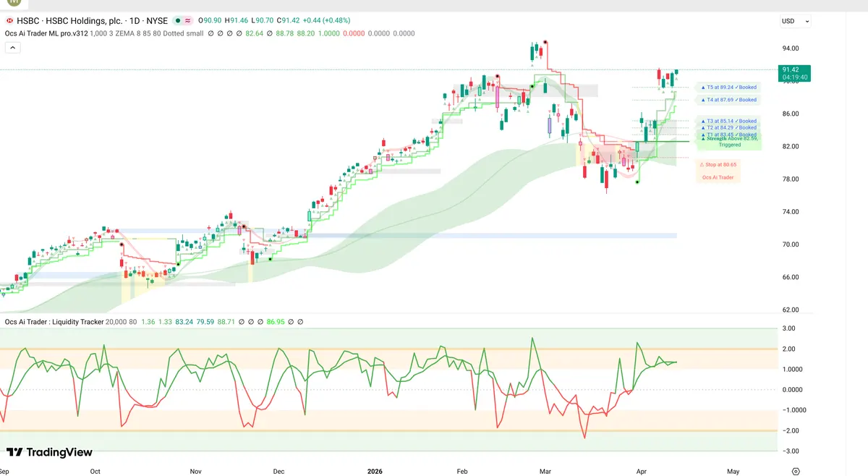Click the 74.00 price axis label
The image size is (868, 476).
pos(789,212)
